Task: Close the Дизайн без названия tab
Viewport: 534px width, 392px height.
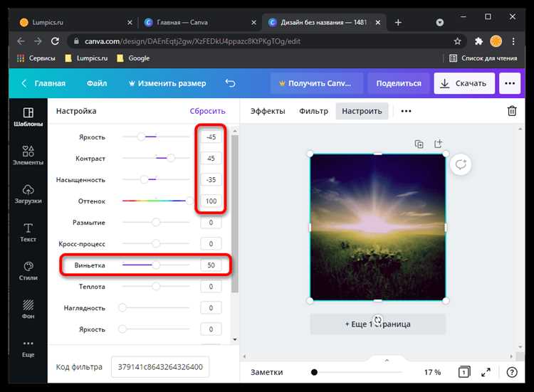Action: (x=377, y=23)
